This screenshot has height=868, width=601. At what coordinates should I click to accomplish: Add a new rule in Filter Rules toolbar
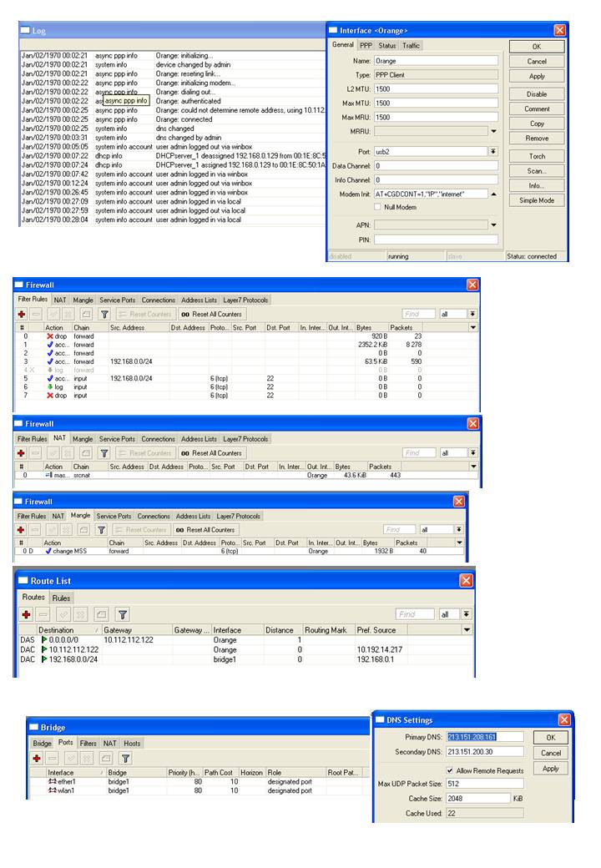[x=22, y=314]
